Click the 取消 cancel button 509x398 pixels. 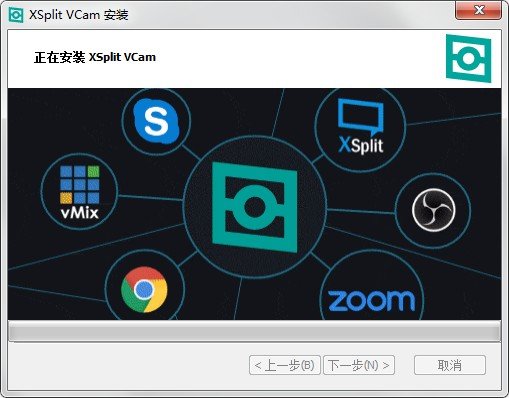(450, 365)
